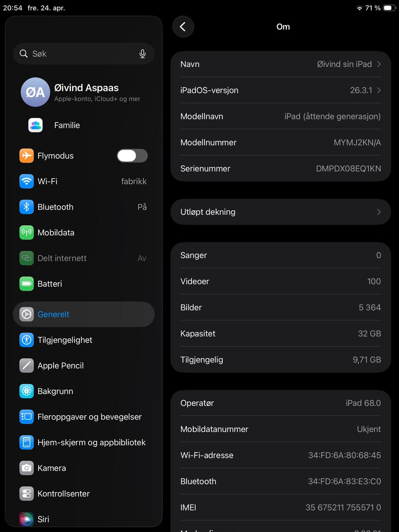Tap the clock showing 20:54
This screenshot has height=532, width=399.
coord(12,8)
